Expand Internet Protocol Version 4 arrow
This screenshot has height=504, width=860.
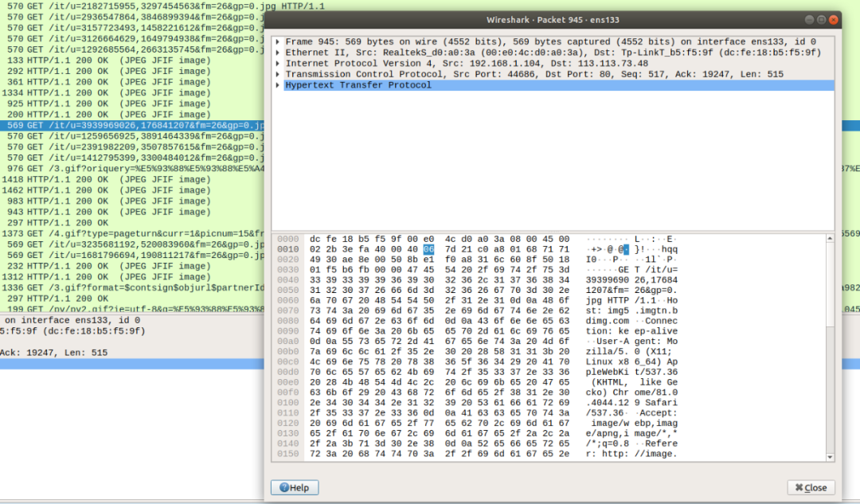click(278, 64)
